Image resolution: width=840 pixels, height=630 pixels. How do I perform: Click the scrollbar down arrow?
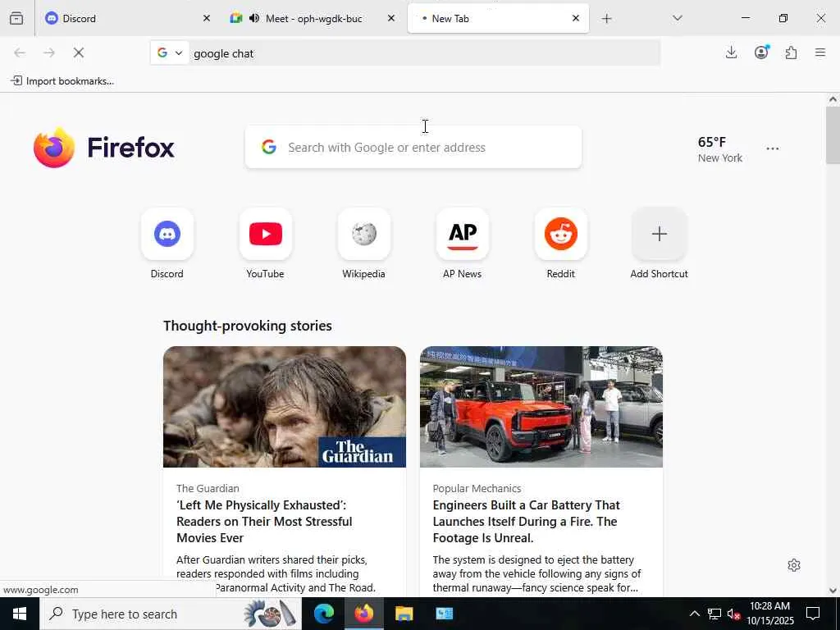[x=833, y=591]
